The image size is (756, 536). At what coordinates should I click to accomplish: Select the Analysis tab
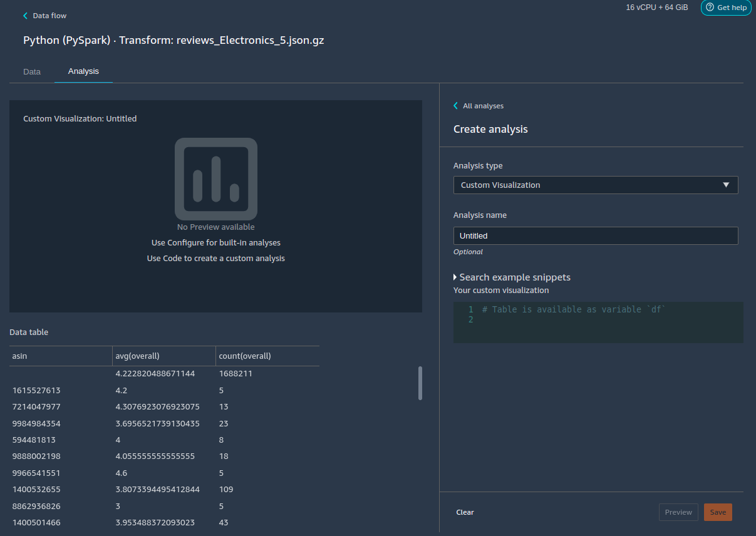[83, 71]
